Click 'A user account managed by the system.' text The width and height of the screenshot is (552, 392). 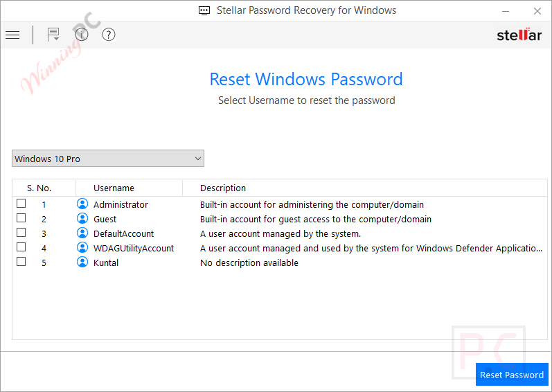(x=281, y=233)
